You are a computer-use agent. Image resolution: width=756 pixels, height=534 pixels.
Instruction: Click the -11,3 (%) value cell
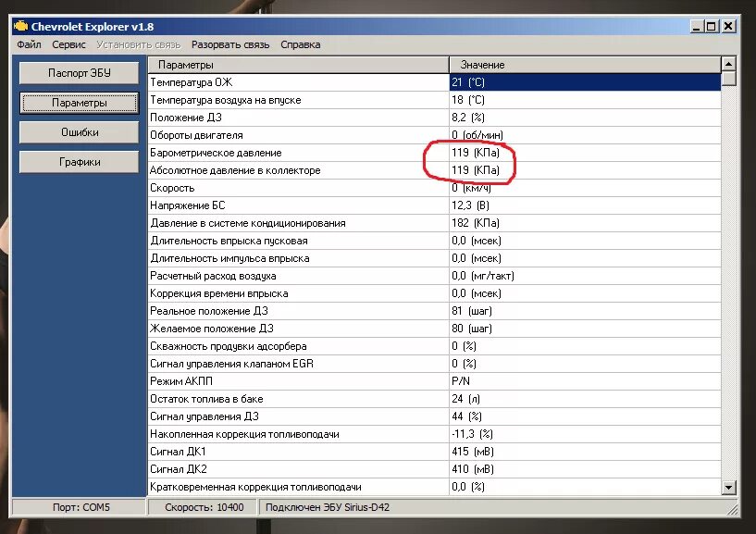(x=586, y=434)
